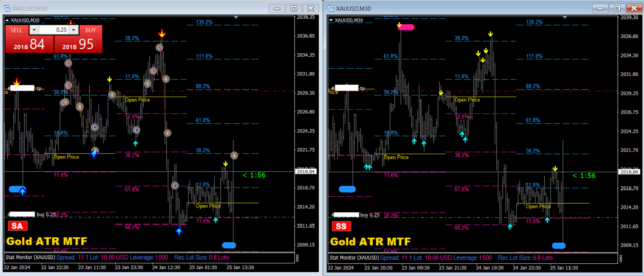Increase lot volume with the up arrow
The width and height of the screenshot is (644, 276).
click(74, 30)
